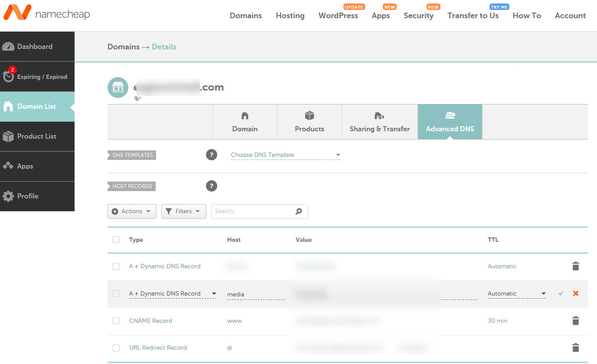This screenshot has width=597, height=364.
Task: Open the Hosting menu
Action: [x=290, y=16]
